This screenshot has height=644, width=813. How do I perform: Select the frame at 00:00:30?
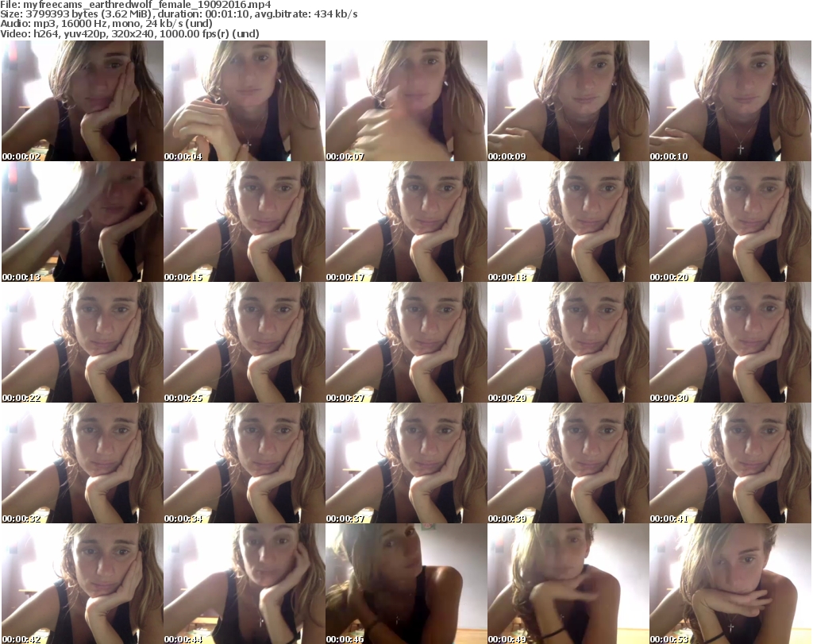(x=730, y=342)
